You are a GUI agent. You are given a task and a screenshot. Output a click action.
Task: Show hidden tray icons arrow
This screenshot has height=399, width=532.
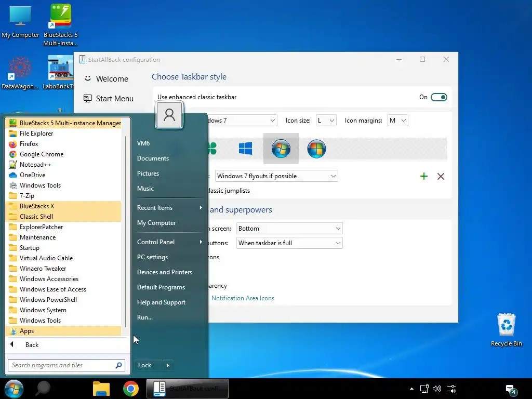(x=411, y=389)
